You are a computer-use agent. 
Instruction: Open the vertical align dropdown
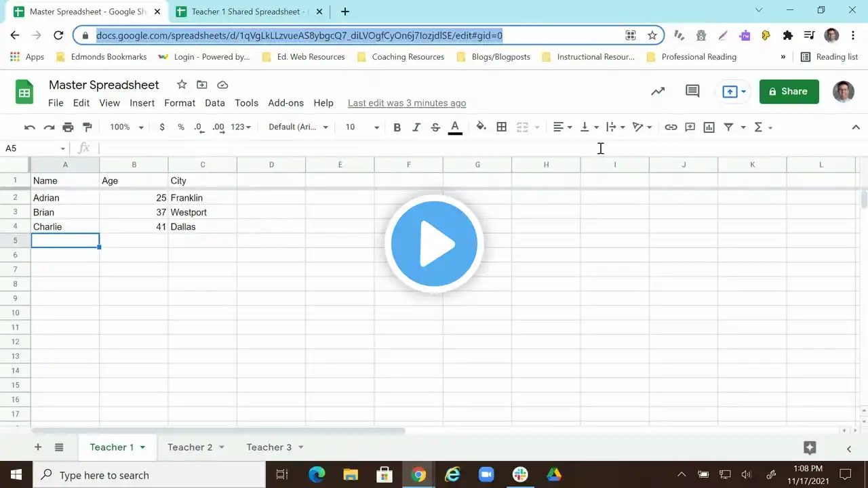click(x=589, y=127)
